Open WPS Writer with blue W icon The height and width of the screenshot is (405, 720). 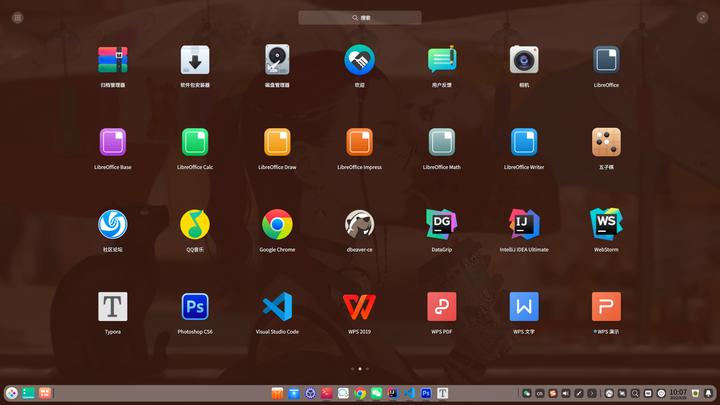523,307
